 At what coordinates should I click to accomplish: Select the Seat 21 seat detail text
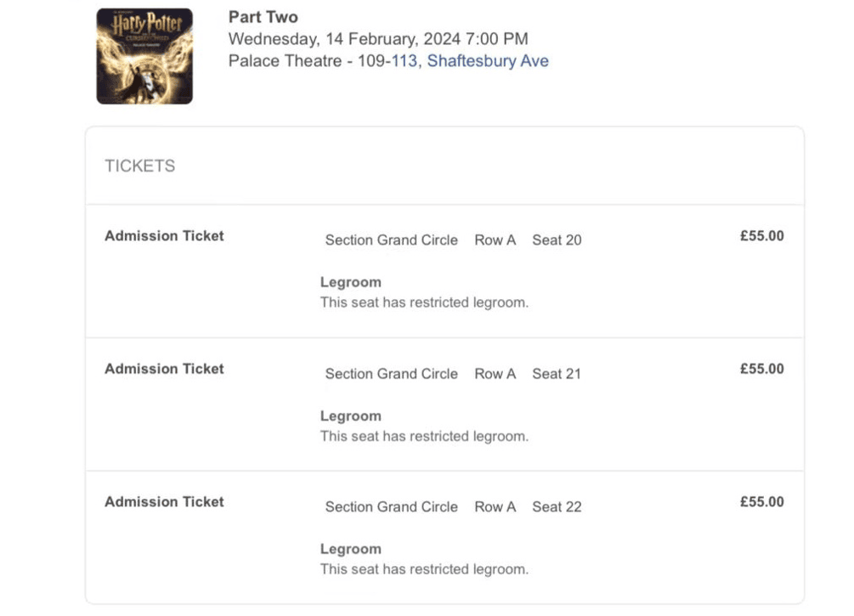557,374
